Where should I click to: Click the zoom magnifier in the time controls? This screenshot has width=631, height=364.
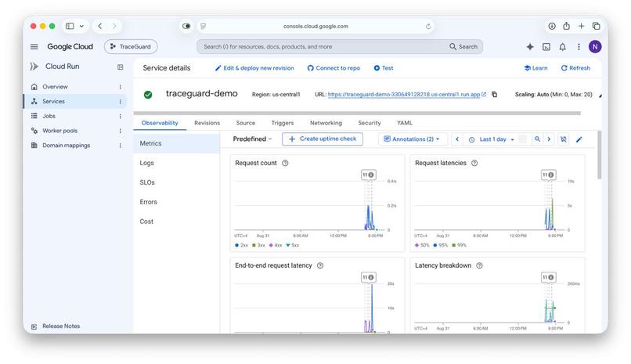[537, 139]
